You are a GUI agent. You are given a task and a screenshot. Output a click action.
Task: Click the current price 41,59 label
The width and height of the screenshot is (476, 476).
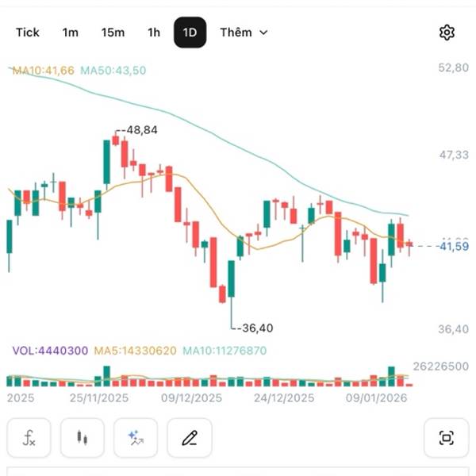(x=453, y=247)
